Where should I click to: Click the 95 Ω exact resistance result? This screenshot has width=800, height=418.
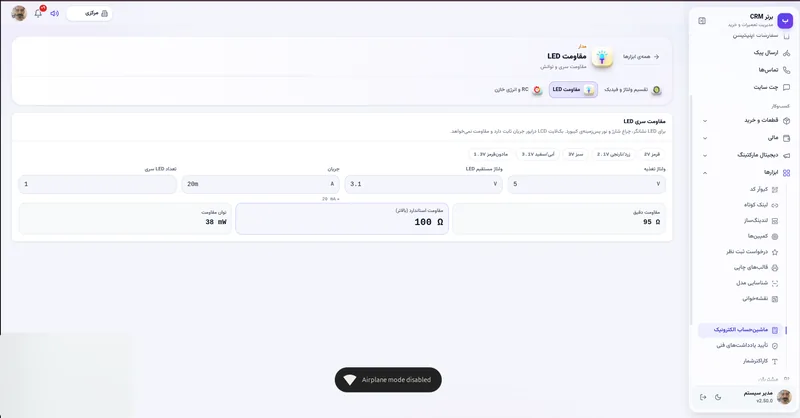coord(559,219)
